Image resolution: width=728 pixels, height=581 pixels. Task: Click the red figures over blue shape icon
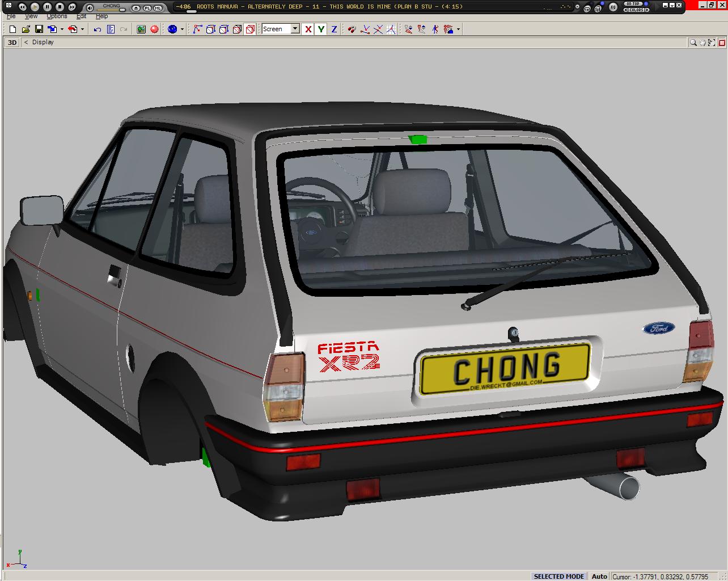coord(448,29)
